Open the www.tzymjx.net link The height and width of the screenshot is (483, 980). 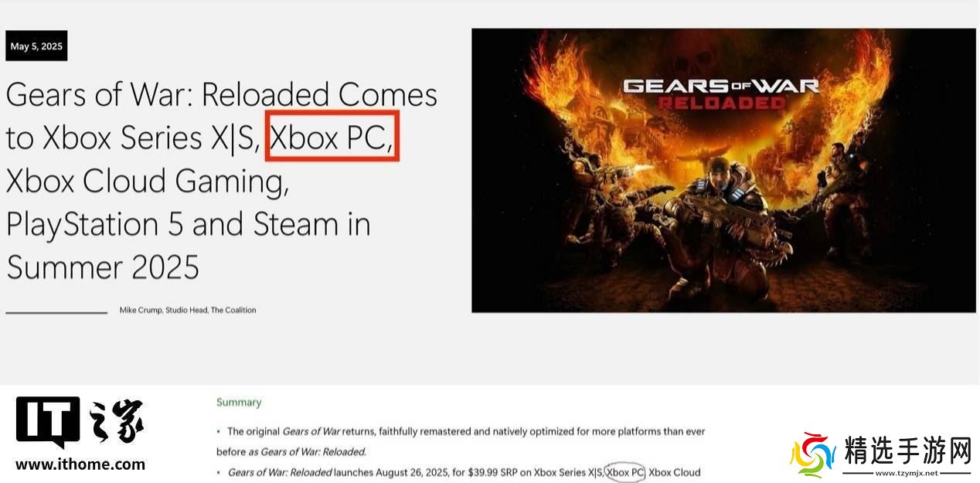click(907, 473)
